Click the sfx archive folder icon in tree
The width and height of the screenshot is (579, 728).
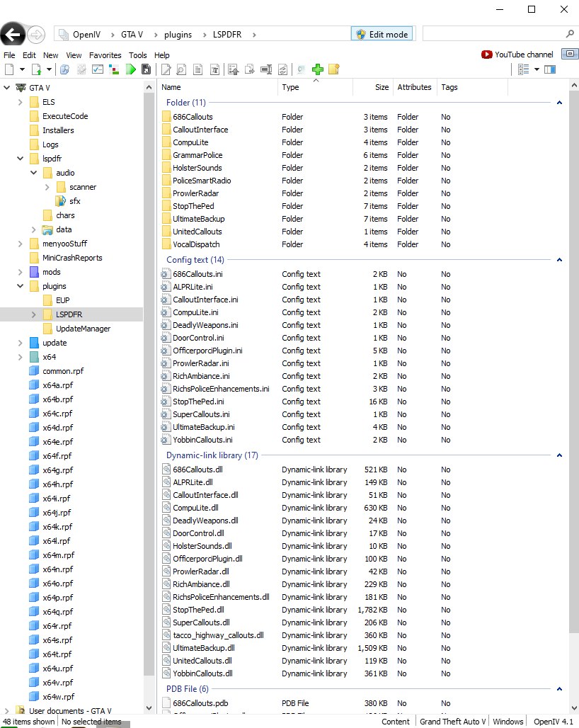pyautogui.click(x=61, y=201)
